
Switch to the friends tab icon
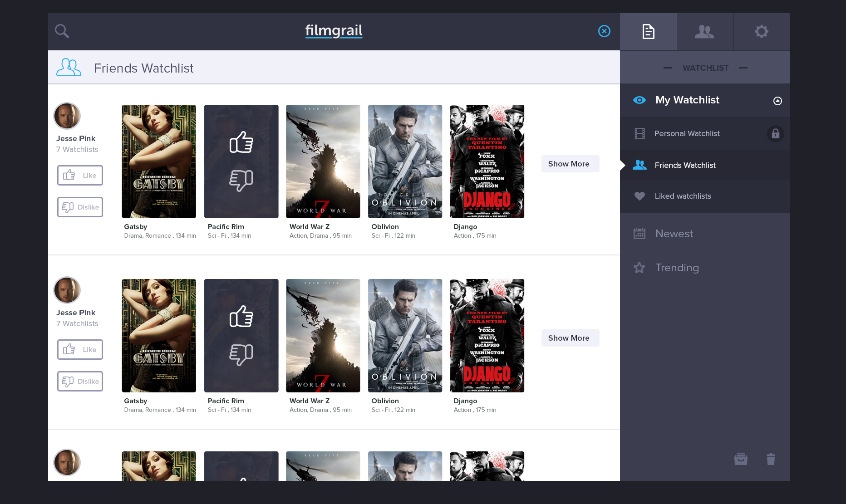[704, 31]
